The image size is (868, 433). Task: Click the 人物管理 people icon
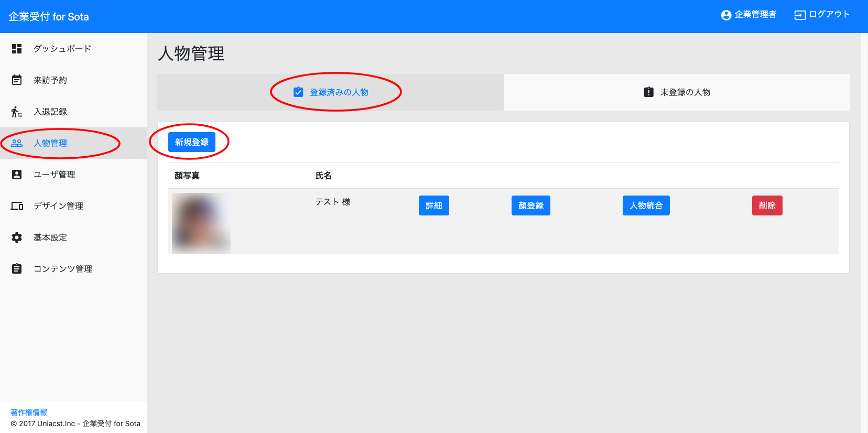click(x=17, y=143)
